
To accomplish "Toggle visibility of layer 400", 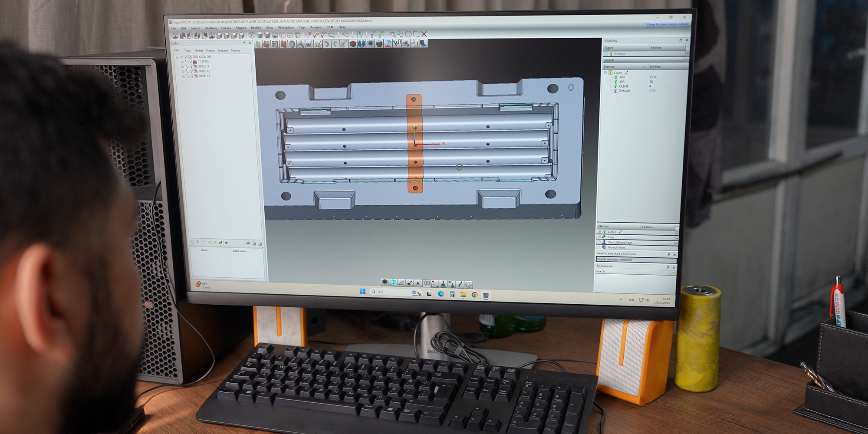I will point(616,77).
